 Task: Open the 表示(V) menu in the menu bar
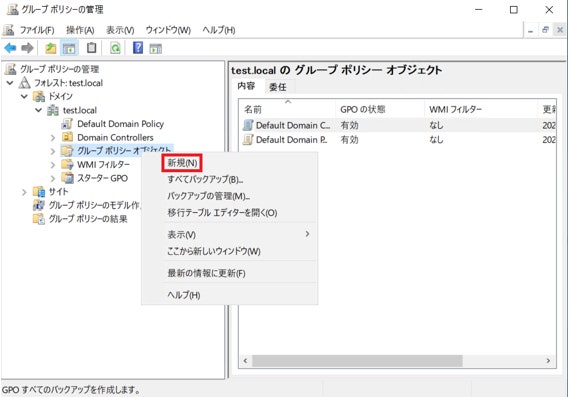120,30
